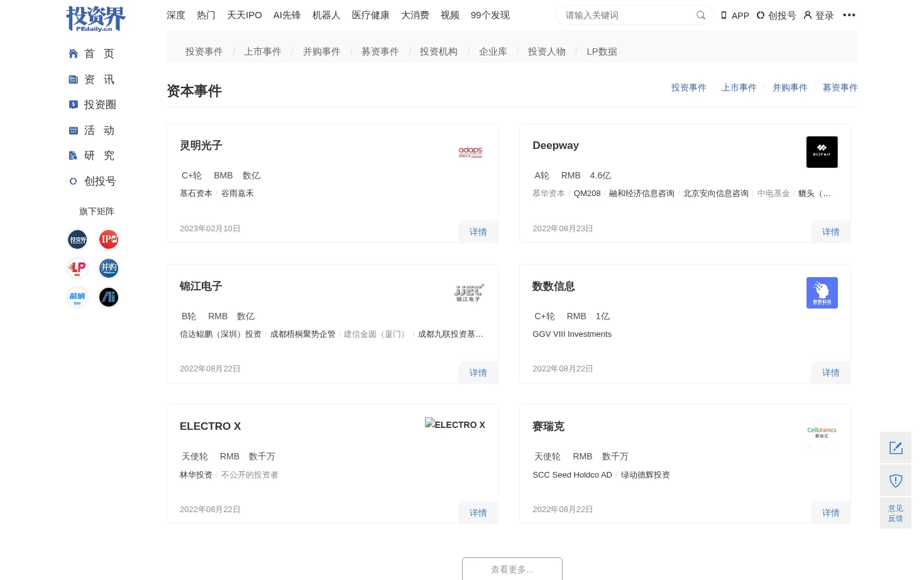This screenshot has height=580, width=924.
Task: Select 投资事件 in the gray sub-navigation bar
Action: [x=204, y=52]
